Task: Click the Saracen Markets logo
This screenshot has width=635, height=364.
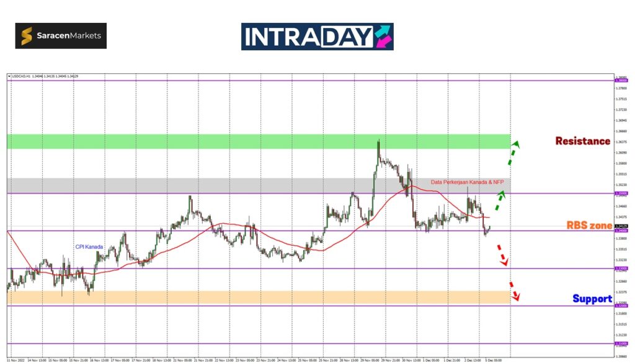Action: [x=61, y=36]
